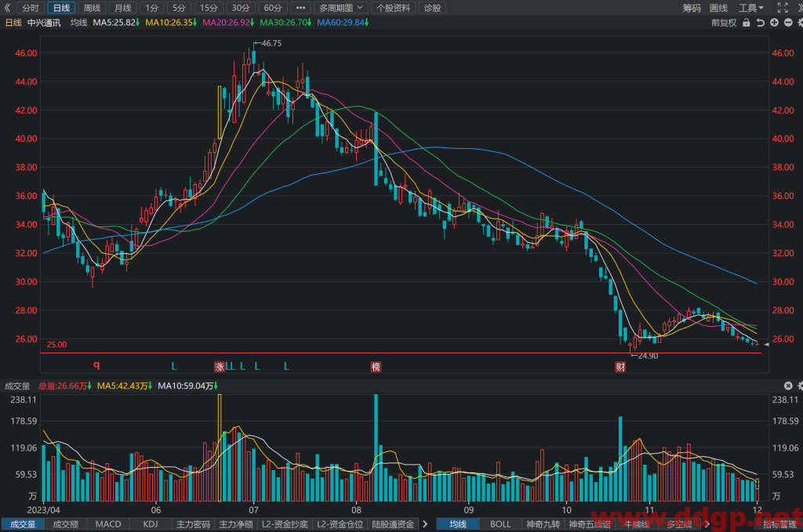The image size is (803, 532).
Task: Select the L2-资金仓位 indicator tab
Action: click(340, 524)
